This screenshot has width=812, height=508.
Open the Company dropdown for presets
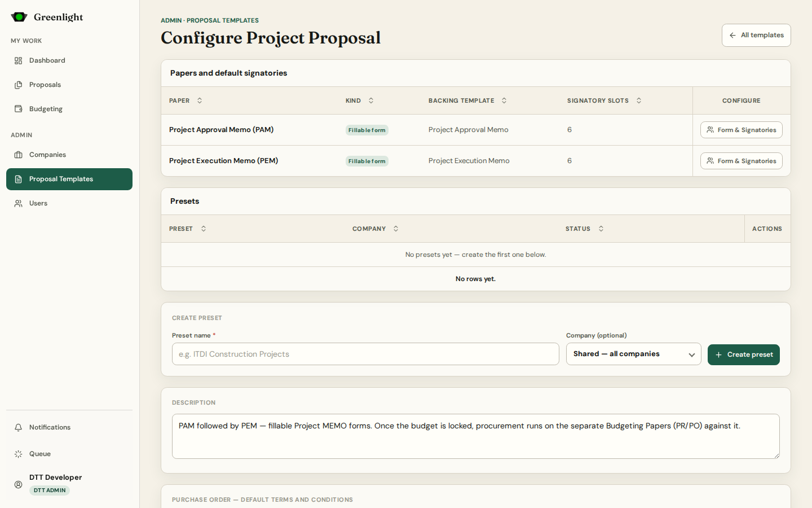coord(634,354)
